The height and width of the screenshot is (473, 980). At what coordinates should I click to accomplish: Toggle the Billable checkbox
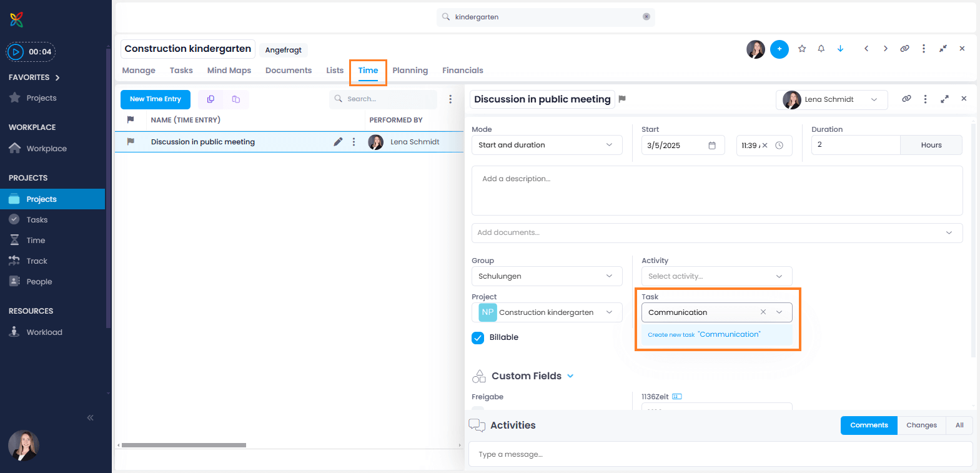tap(478, 338)
